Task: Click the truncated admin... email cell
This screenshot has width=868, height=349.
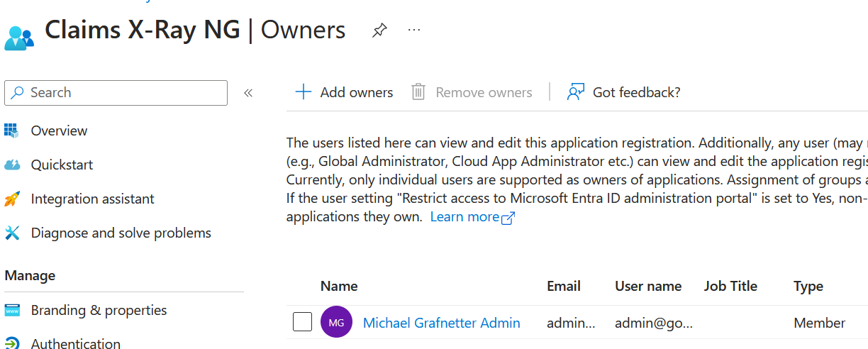Action: tap(571, 323)
